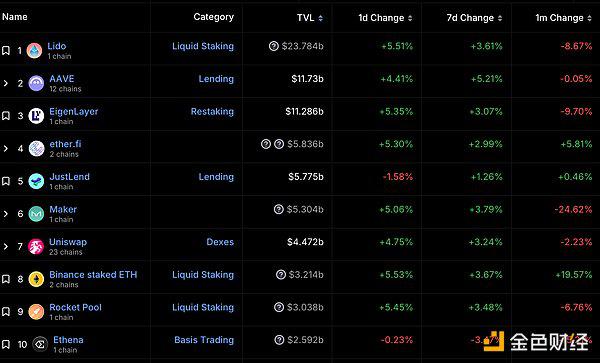Bookmark the Rocket Pool protocol
Viewport: 600px width, 363px height.
pyautogui.click(x=6, y=311)
